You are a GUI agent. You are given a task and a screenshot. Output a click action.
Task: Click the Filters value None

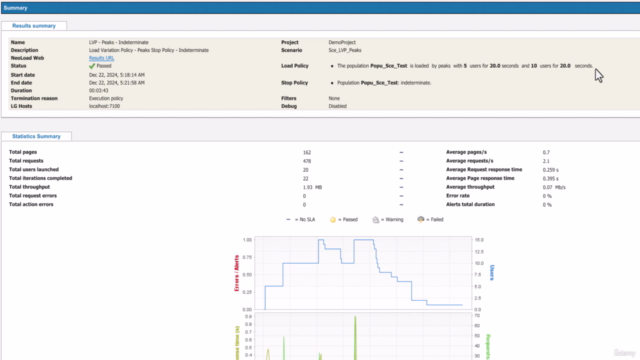(x=334, y=98)
